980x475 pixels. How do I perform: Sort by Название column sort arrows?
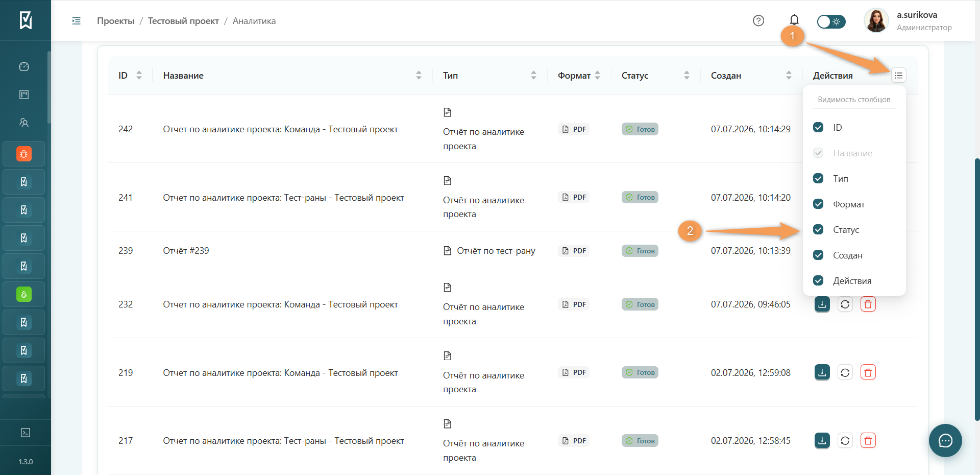tap(419, 76)
